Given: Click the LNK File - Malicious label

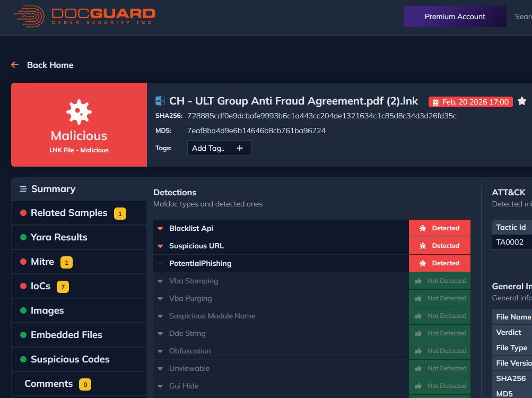Looking at the screenshot, I should point(79,150).
